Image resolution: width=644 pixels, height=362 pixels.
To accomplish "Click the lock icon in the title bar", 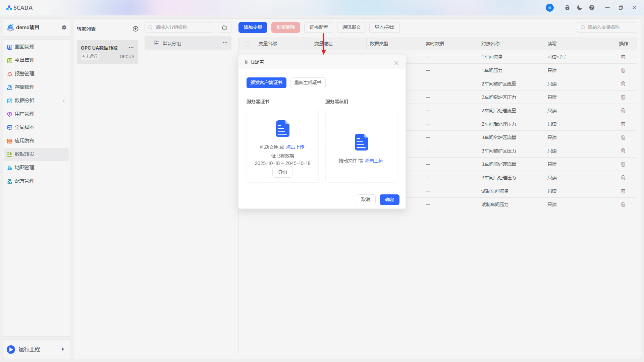I will pyautogui.click(x=567, y=8).
